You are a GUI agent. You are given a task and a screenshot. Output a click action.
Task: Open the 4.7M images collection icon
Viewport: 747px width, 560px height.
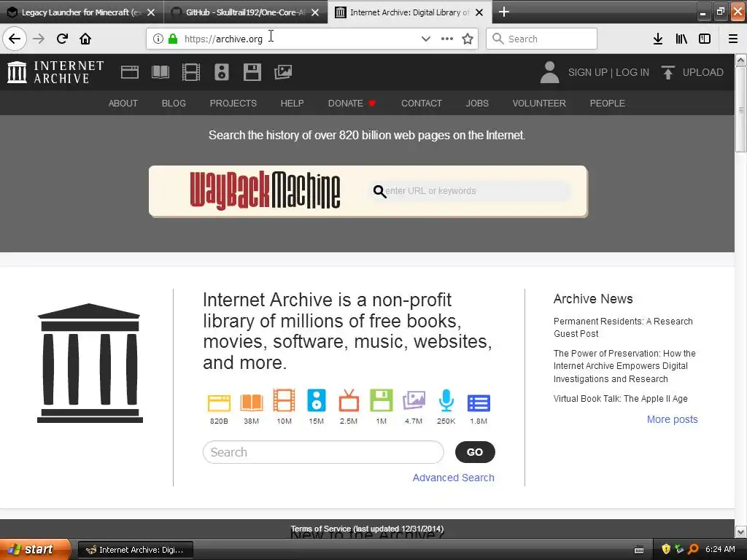tap(414, 400)
